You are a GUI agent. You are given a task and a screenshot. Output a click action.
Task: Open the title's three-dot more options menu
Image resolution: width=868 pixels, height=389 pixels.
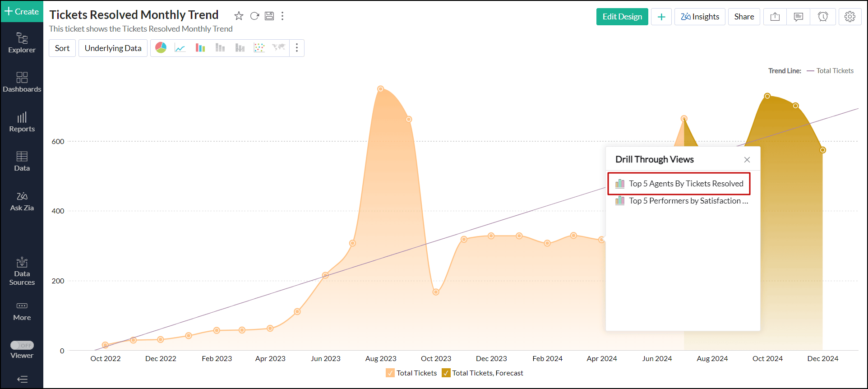pyautogui.click(x=282, y=16)
